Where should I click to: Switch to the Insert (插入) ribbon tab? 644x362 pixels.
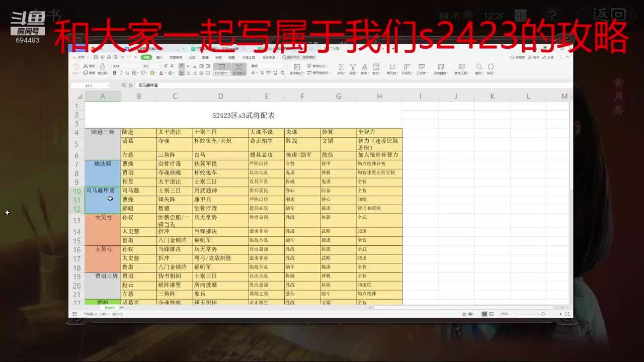coord(159,57)
